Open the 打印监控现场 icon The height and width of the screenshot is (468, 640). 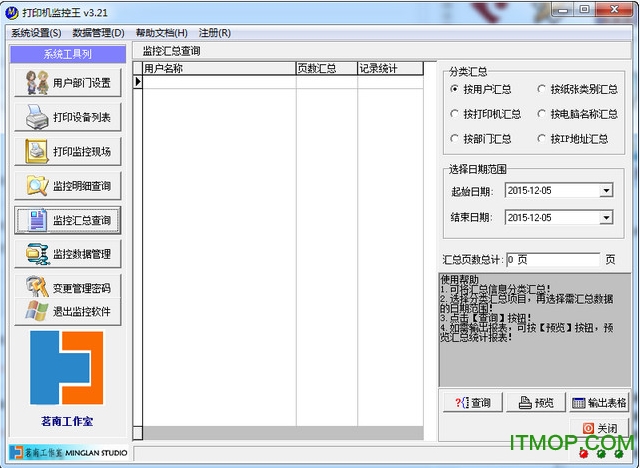[x=37, y=151]
